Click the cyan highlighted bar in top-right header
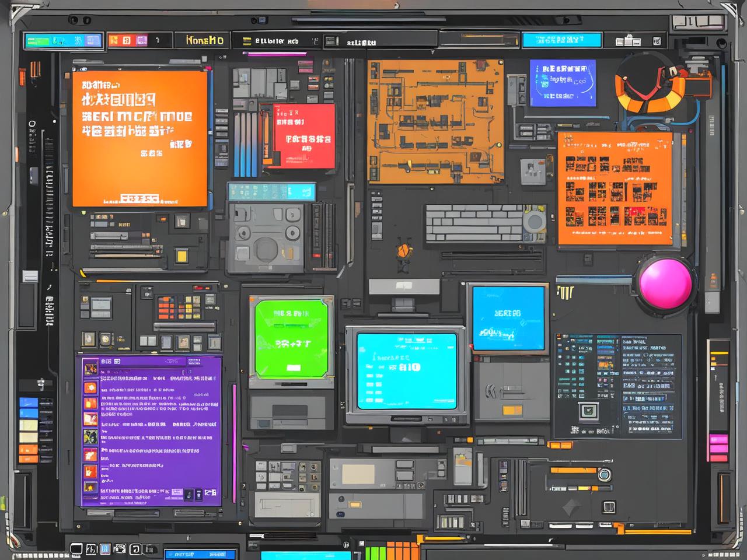747x560 pixels. point(561,40)
